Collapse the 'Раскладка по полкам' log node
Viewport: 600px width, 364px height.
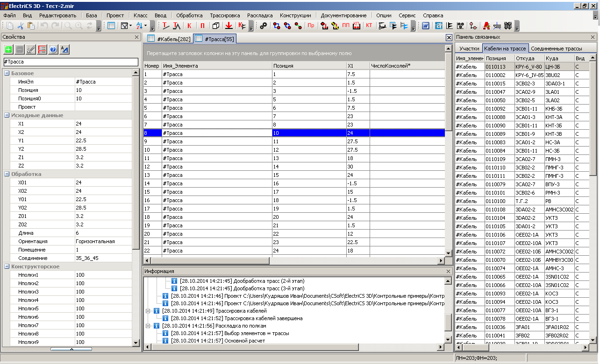[149, 326]
